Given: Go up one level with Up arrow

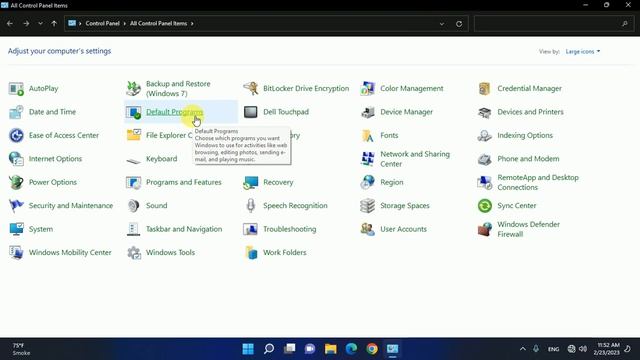Looking at the screenshot, I should (54, 24).
